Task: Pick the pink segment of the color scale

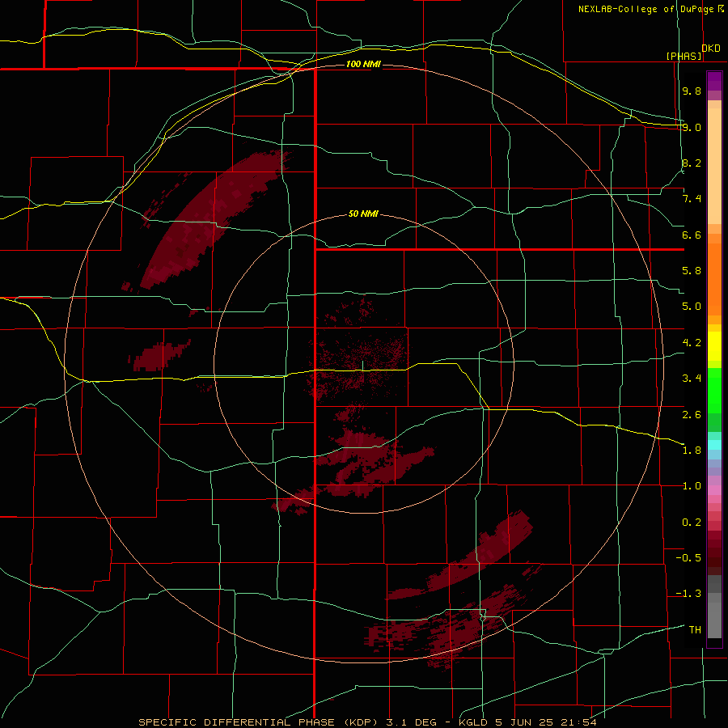Action: (714, 490)
